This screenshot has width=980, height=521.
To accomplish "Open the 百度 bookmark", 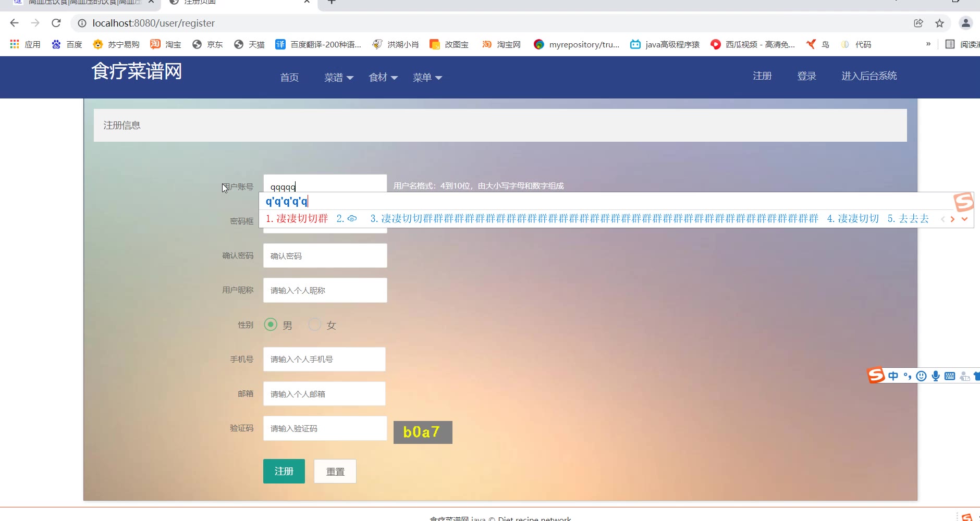I will [x=67, y=44].
